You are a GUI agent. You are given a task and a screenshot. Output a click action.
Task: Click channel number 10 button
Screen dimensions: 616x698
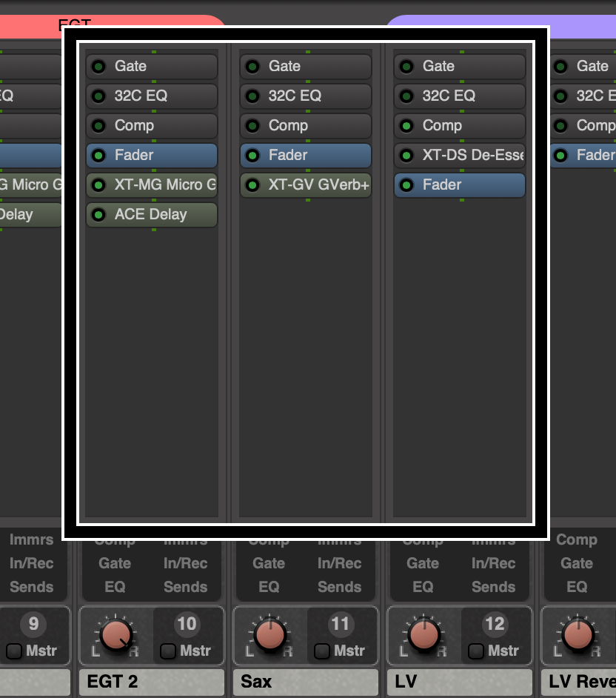[x=187, y=624]
